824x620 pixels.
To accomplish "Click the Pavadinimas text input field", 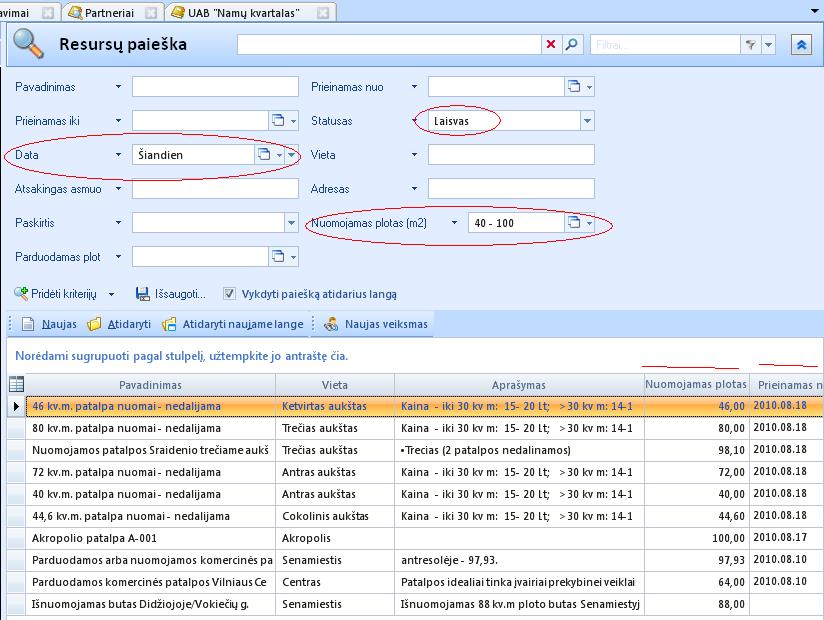I will [215, 87].
